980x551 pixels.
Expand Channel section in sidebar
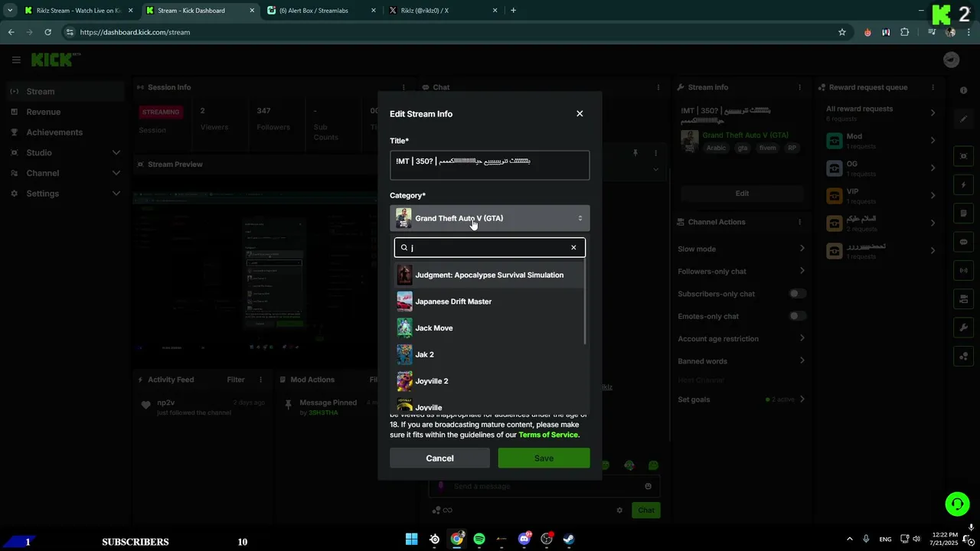coord(116,173)
